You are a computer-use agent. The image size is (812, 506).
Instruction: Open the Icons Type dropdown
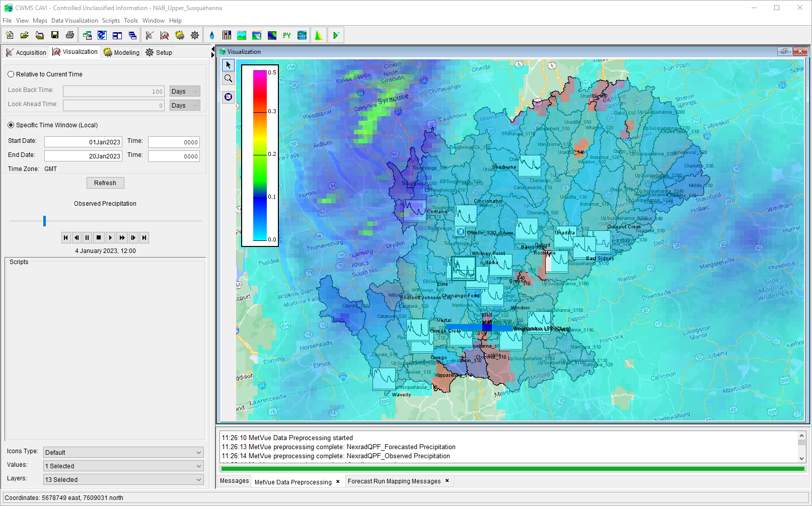pyautogui.click(x=123, y=452)
